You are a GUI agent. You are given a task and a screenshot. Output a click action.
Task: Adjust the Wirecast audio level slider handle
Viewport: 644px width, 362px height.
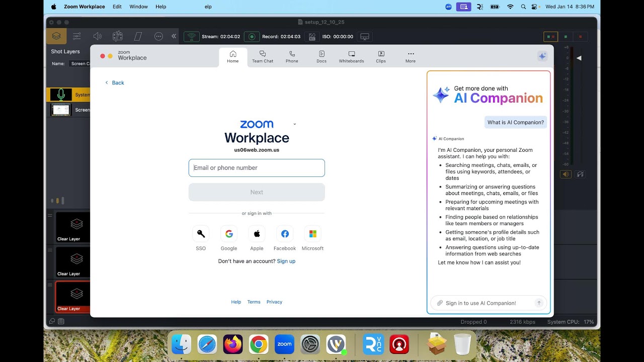click(x=579, y=58)
